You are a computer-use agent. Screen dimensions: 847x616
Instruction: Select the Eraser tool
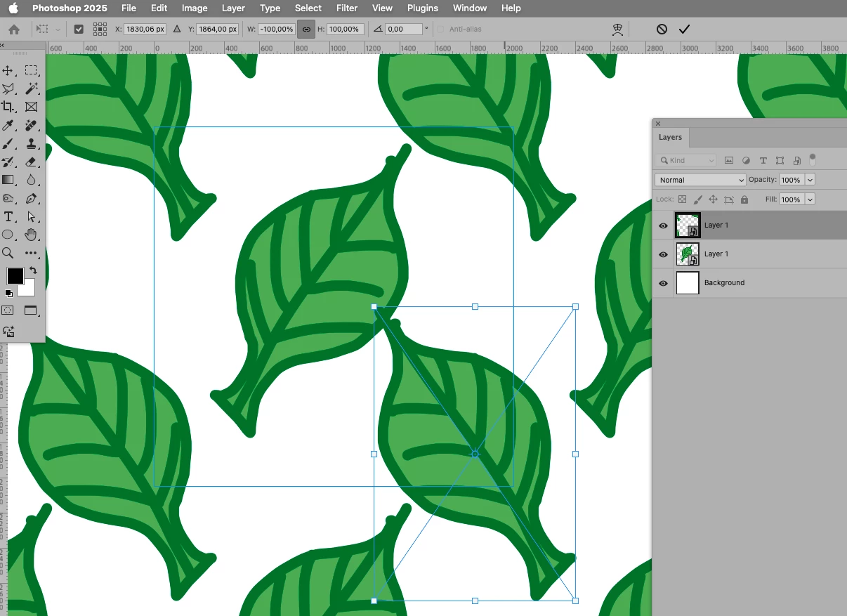pos(32,162)
